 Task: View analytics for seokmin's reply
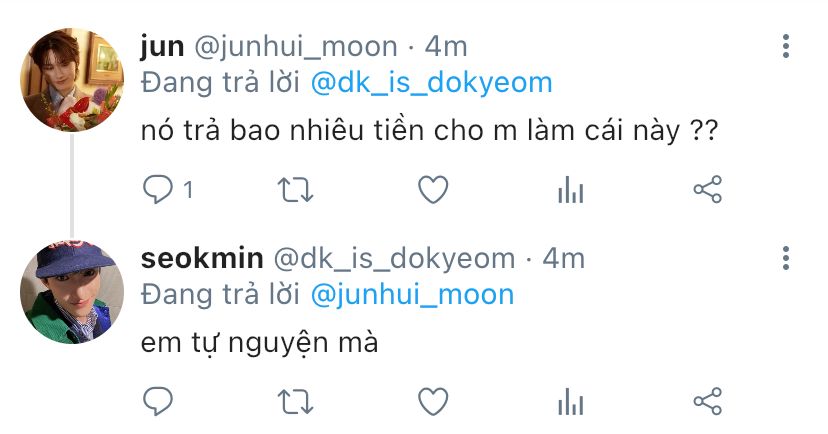[x=571, y=402]
